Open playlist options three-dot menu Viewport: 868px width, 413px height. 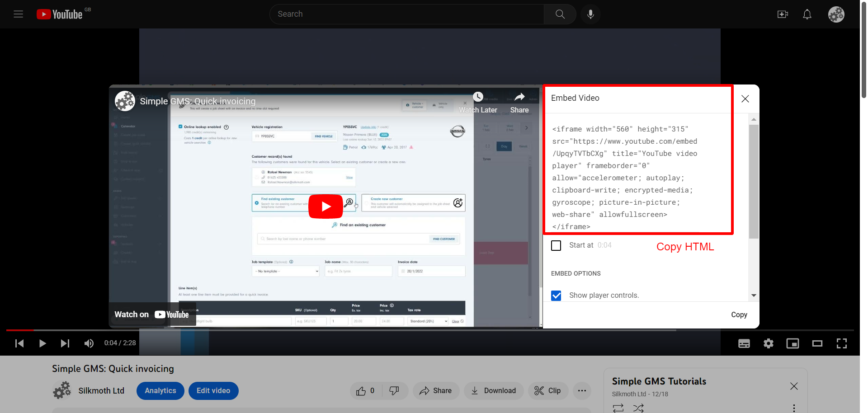pyautogui.click(x=794, y=408)
